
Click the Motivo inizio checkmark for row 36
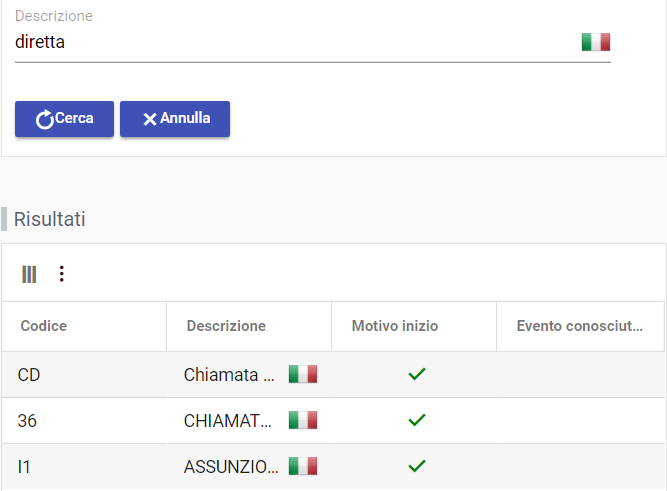tap(417, 420)
